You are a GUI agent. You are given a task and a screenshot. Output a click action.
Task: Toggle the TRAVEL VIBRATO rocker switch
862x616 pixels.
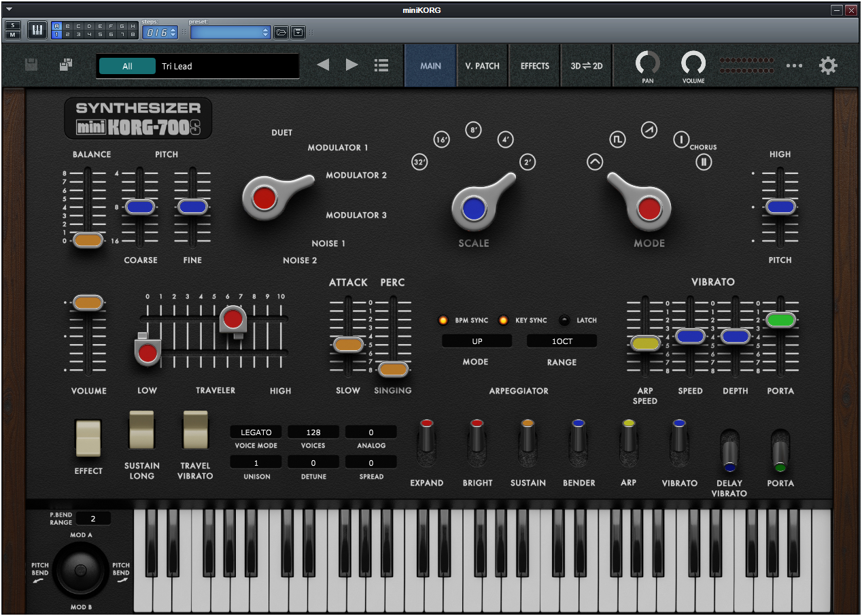click(x=195, y=429)
